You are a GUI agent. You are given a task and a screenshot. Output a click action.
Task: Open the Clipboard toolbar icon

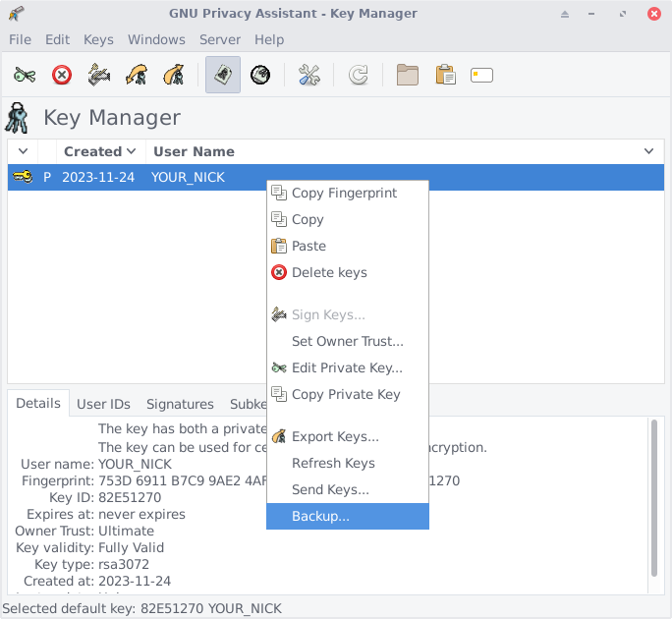445,75
